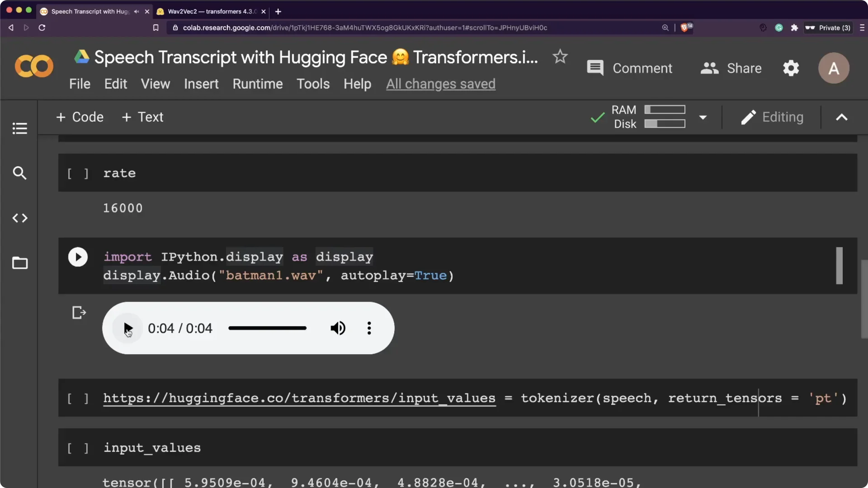Star this notebook as favorite
This screenshot has height=488, width=868.
click(560, 56)
